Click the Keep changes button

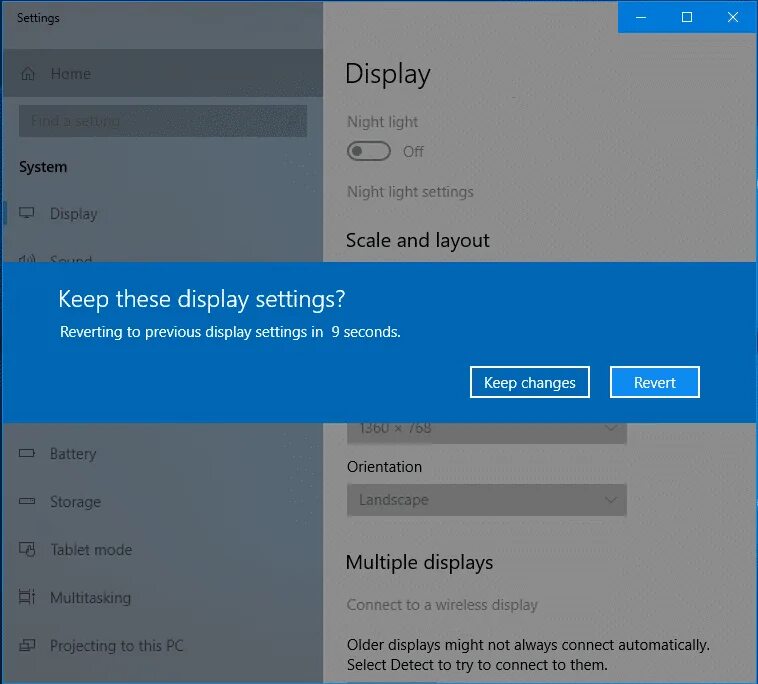click(x=529, y=382)
